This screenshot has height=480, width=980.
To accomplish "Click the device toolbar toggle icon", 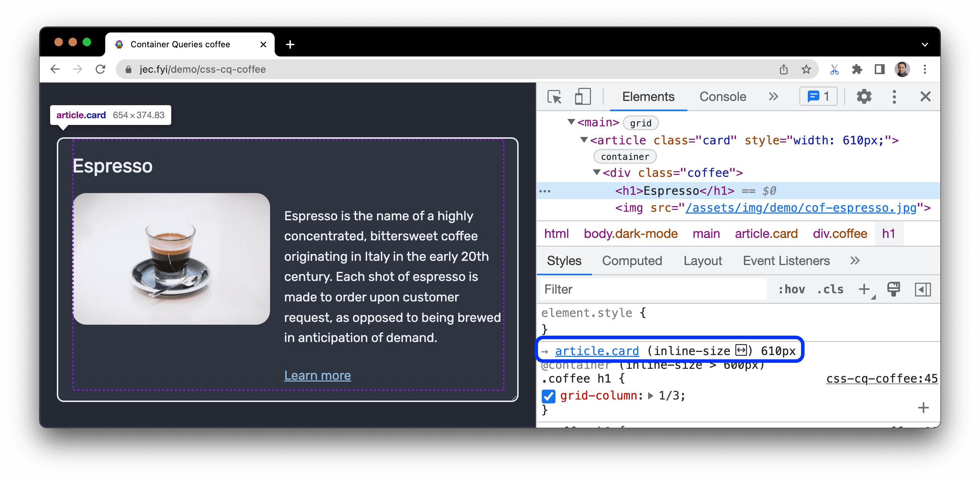I will click(x=581, y=97).
